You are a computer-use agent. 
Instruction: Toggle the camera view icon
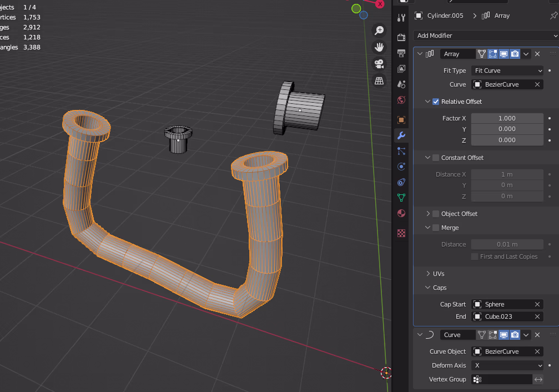(379, 64)
